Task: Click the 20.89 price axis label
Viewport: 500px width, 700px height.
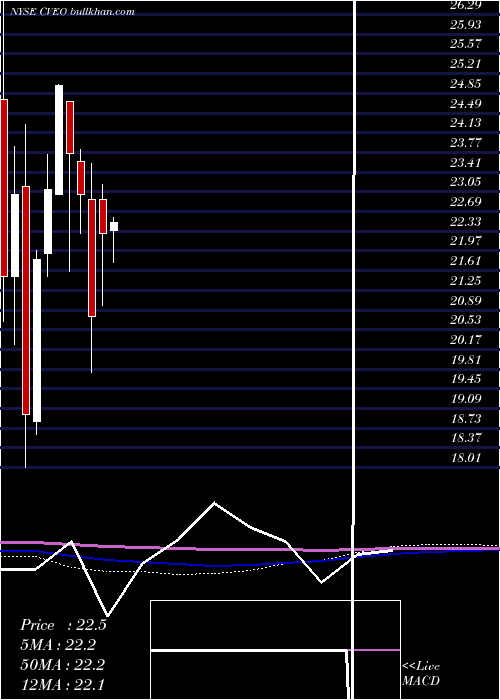Action: tap(466, 300)
